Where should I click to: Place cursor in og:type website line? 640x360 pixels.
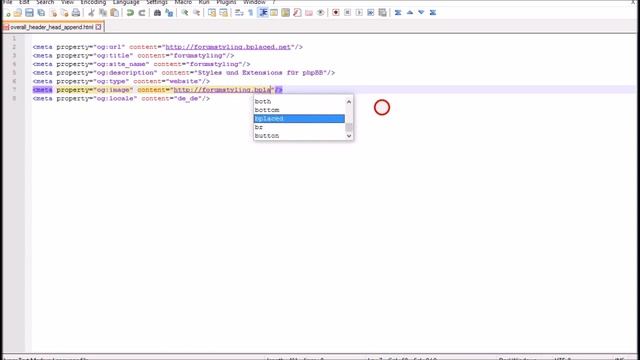pyautogui.click(x=121, y=81)
